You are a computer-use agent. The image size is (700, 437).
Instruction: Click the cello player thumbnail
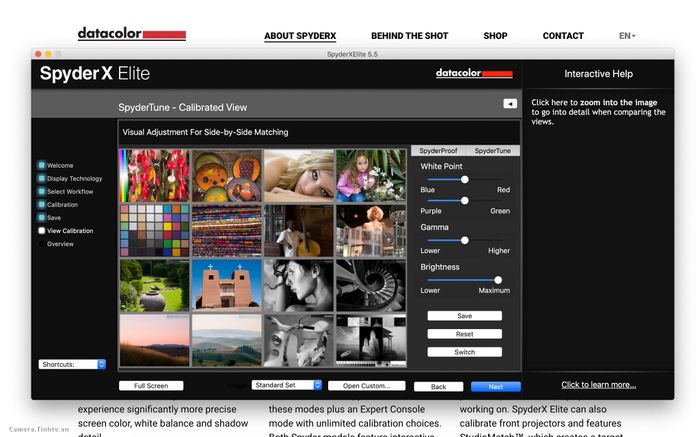pos(299,231)
